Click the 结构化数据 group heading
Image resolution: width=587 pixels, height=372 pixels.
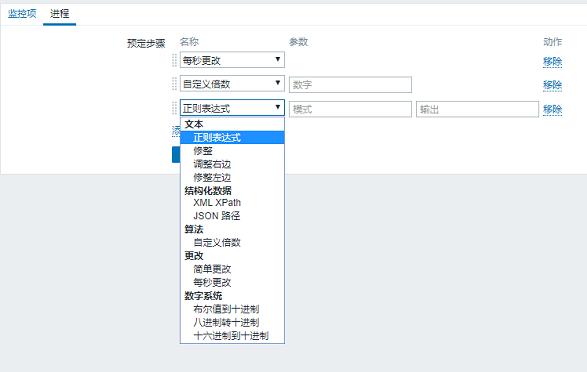(x=208, y=190)
